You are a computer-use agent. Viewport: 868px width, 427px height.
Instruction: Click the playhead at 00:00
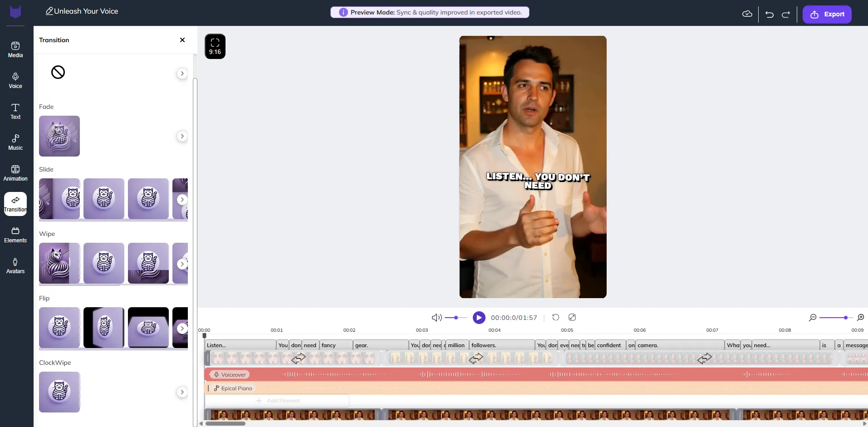click(204, 336)
